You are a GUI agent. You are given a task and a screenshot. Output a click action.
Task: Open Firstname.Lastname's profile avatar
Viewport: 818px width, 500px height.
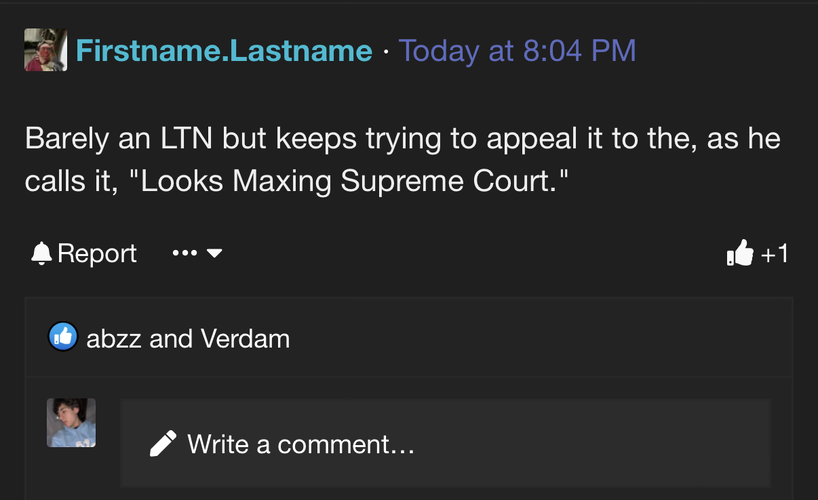[x=45, y=50]
